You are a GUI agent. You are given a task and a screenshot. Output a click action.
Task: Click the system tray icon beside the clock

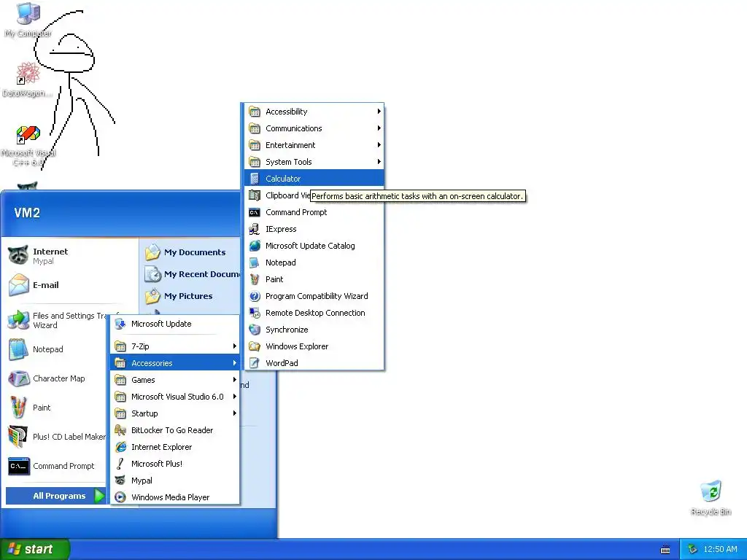tap(693, 550)
